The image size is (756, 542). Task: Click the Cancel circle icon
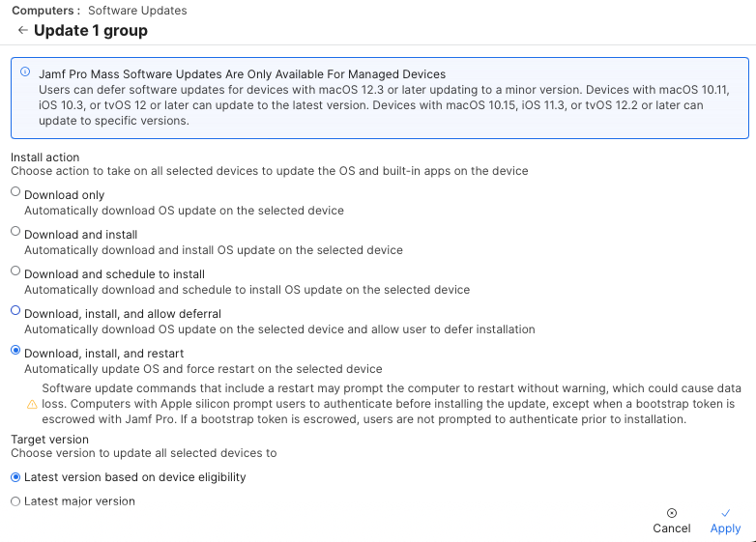(672, 513)
